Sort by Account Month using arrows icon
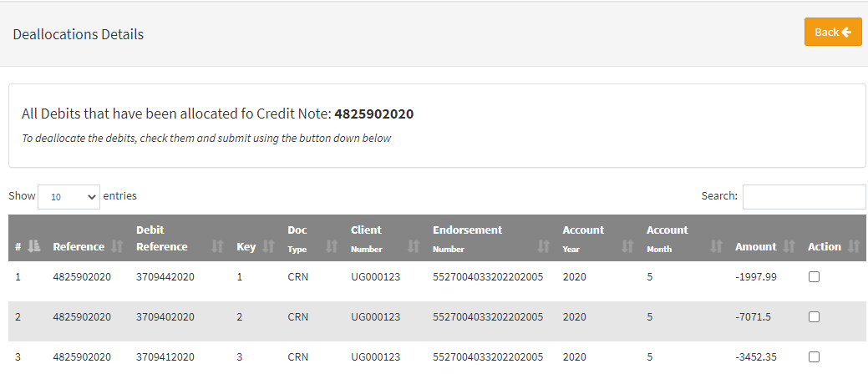 pyautogui.click(x=716, y=246)
